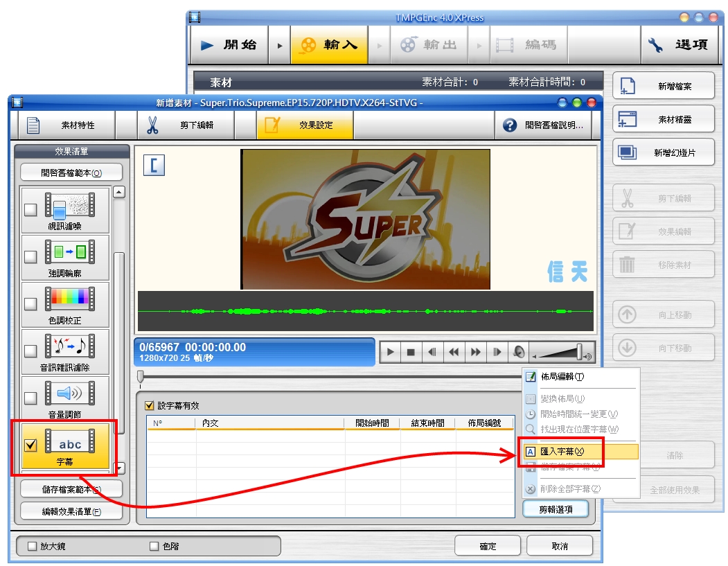
Task: Enable the 強調輪廓 effect checkbox
Action: (30, 257)
